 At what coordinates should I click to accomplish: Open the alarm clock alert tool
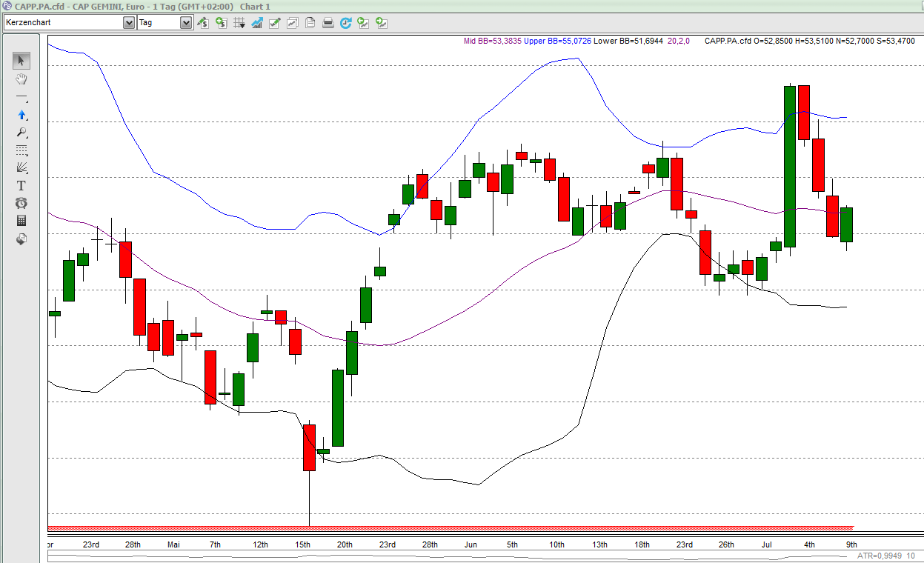pos(21,203)
